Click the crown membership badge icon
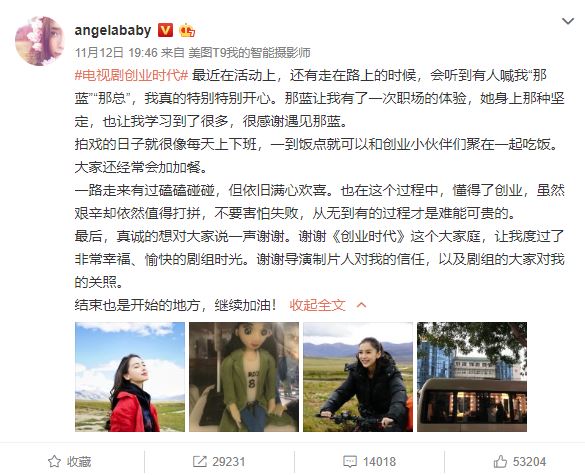Viewport: 585px width, 475px height. (187, 30)
